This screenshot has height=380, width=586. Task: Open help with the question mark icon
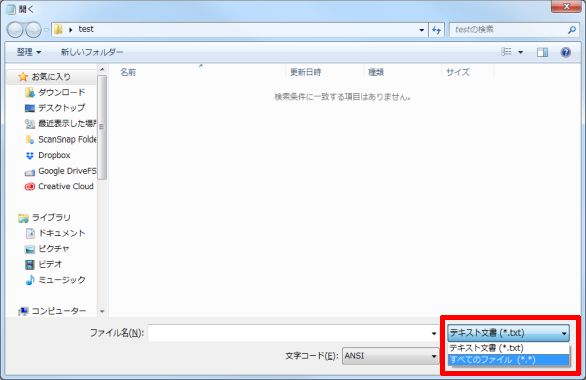click(565, 52)
